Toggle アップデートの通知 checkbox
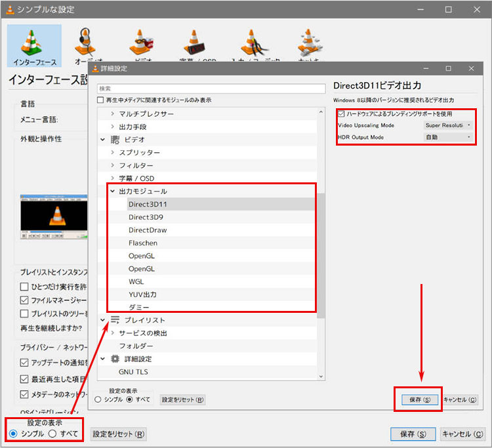The width and height of the screenshot is (492, 448). pos(24,363)
